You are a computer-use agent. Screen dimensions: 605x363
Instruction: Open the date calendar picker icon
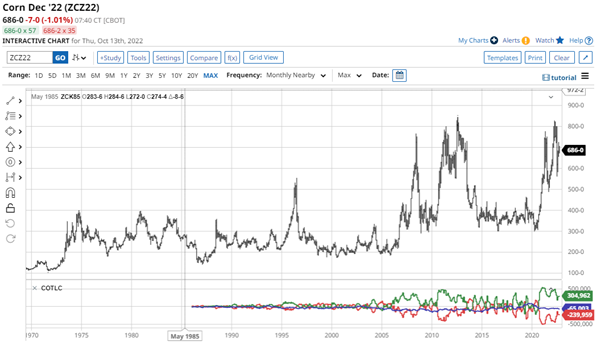click(x=399, y=75)
